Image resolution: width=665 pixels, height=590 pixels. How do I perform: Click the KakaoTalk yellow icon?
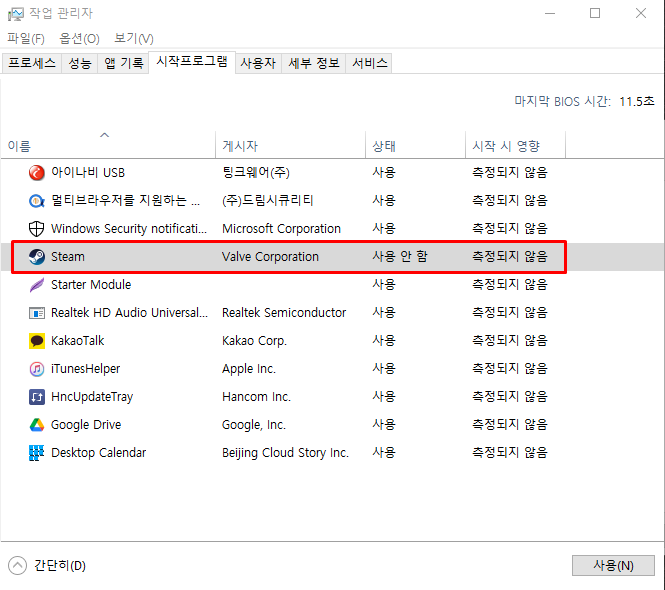36,341
